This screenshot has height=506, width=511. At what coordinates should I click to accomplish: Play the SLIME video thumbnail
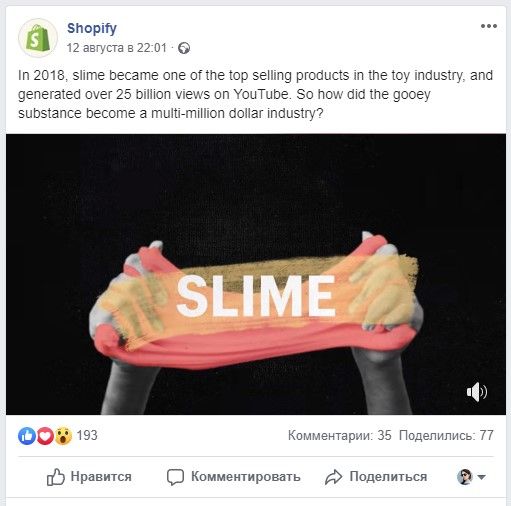(x=256, y=274)
